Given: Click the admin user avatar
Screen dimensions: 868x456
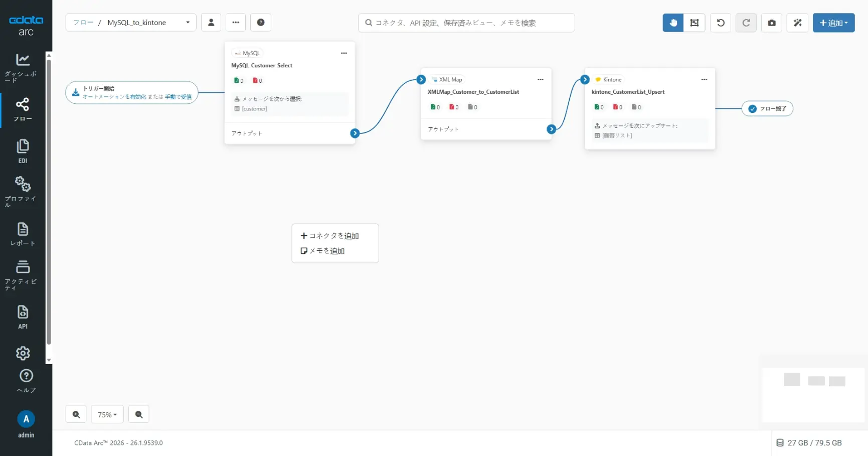Looking at the screenshot, I should click(26, 419).
